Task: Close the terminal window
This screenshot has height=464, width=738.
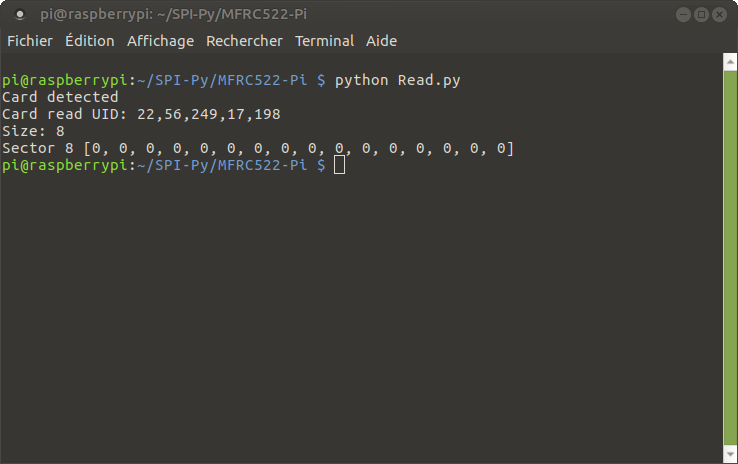Action: [719, 15]
